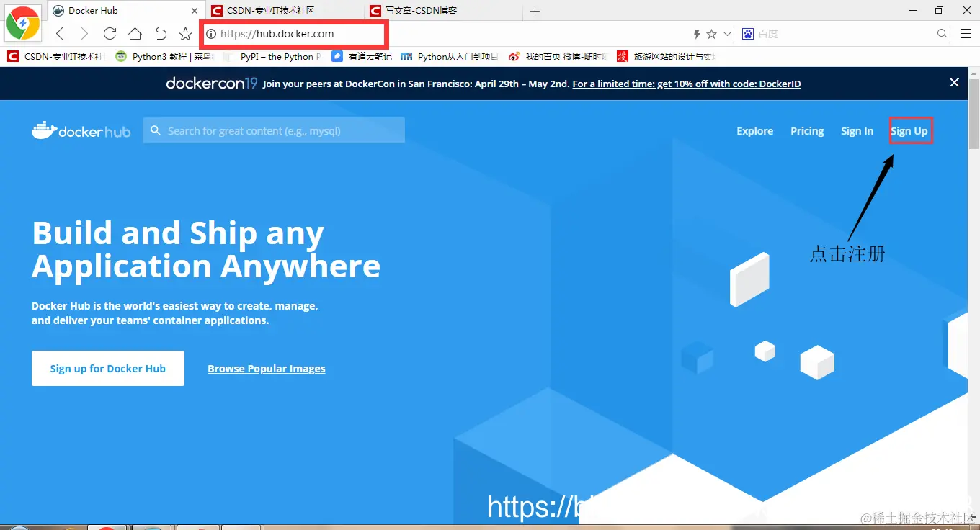Image resolution: width=980 pixels, height=530 pixels.
Task: Click the 10% off DockerID promo link
Action: pyautogui.click(x=687, y=84)
